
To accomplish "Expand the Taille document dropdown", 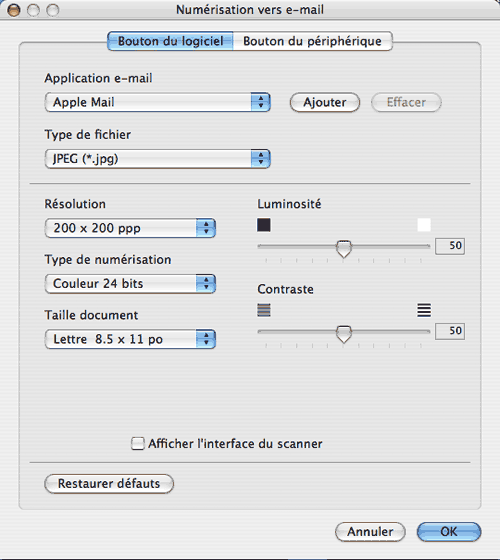I will coord(130,339).
